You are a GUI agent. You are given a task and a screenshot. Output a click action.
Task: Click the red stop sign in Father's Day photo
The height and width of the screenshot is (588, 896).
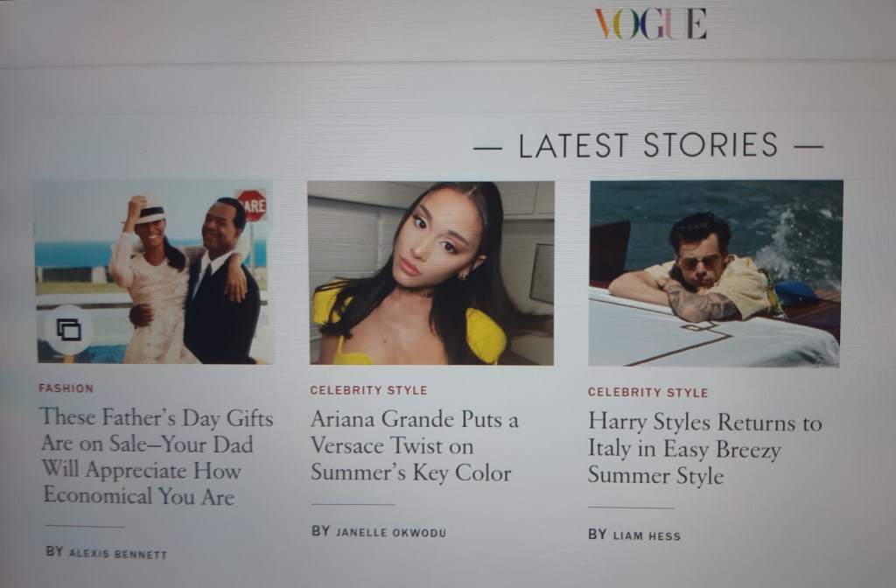252,205
